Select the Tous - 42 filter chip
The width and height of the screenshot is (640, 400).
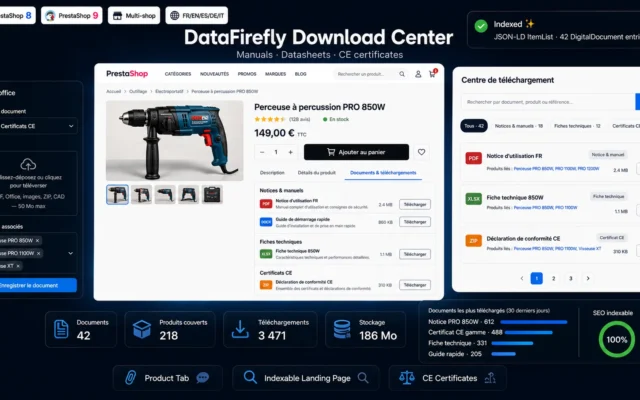tap(474, 126)
